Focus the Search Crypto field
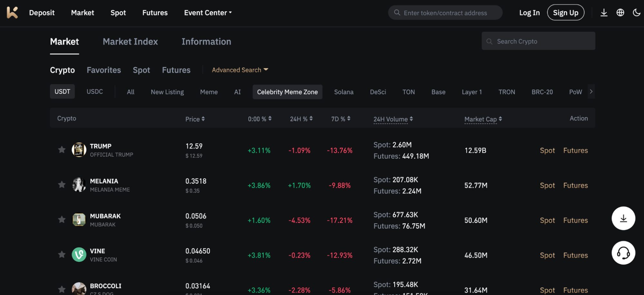The image size is (644, 295). click(x=538, y=41)
